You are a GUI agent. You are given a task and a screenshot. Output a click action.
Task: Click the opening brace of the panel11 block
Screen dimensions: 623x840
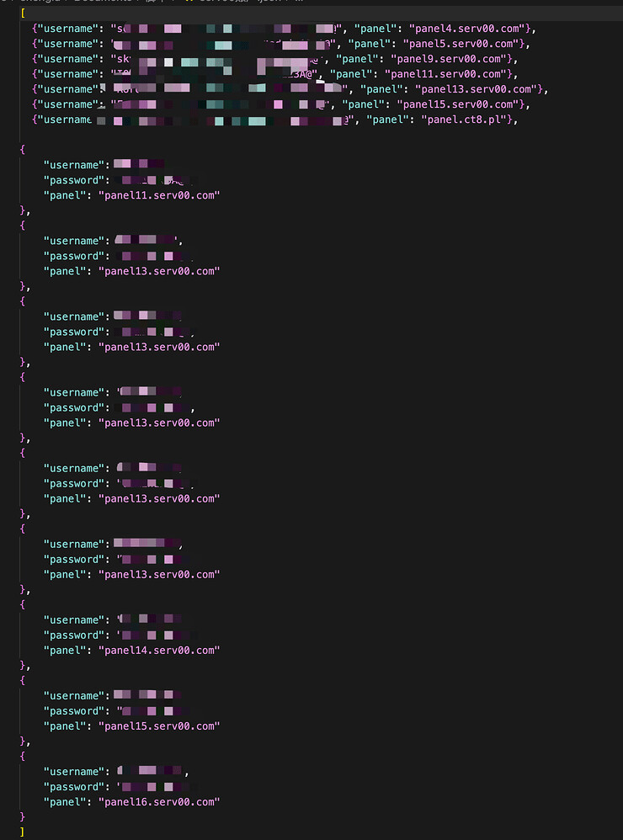pyautogui.click(x=23, y=150)
